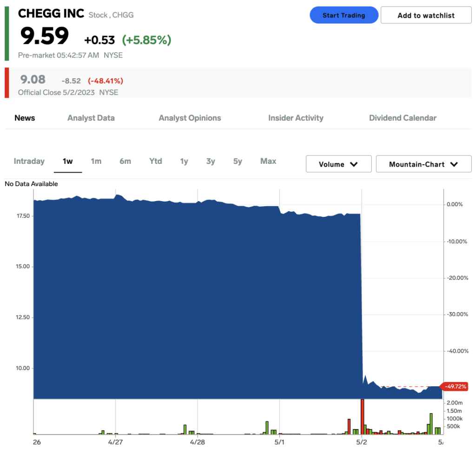Click the 12.50 price axis label

tap(23, 317)
